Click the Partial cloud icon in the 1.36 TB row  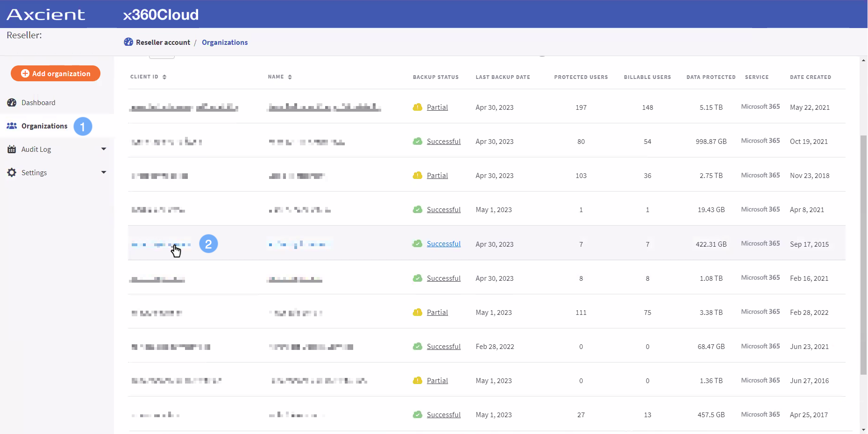(x=418, y=380)
